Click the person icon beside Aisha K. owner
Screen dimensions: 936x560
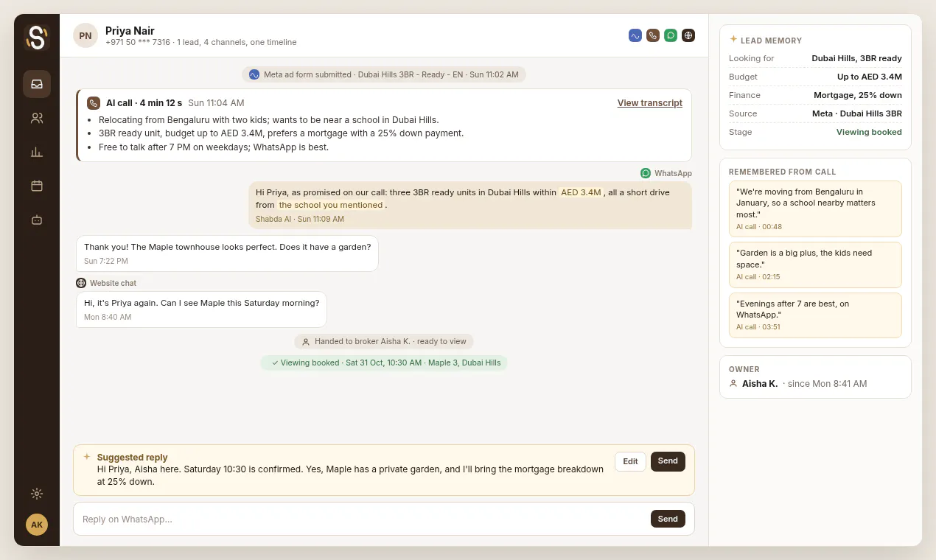[x=733, y=384]
